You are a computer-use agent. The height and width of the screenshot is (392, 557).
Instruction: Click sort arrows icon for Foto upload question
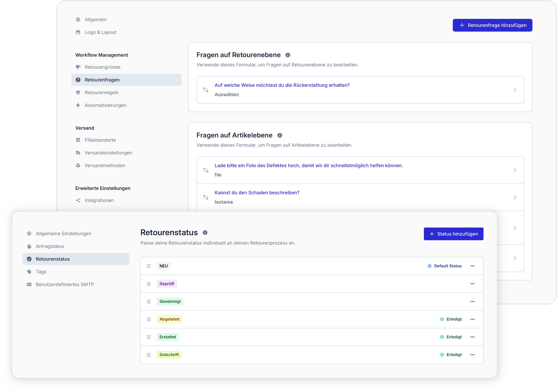[x=206, y=170]
